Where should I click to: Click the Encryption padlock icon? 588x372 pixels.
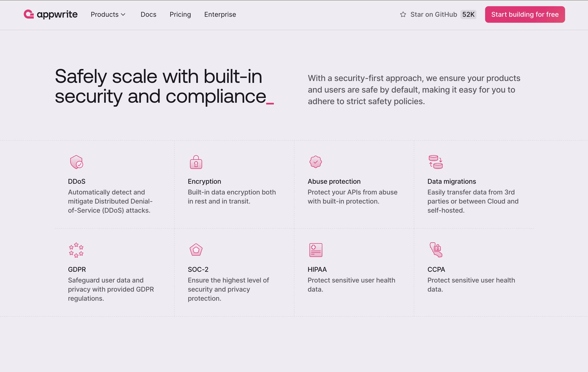[x=196, y=162]
